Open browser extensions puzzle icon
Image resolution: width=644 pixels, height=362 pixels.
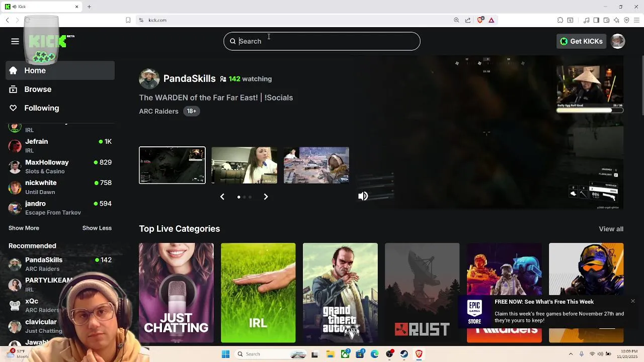560,20
